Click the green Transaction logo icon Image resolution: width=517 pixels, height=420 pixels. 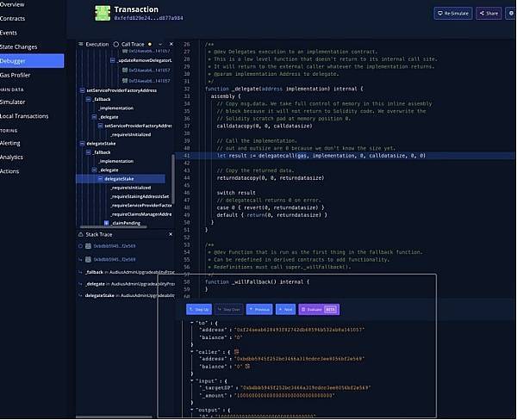pyautogui.click(x=103, y=13)
